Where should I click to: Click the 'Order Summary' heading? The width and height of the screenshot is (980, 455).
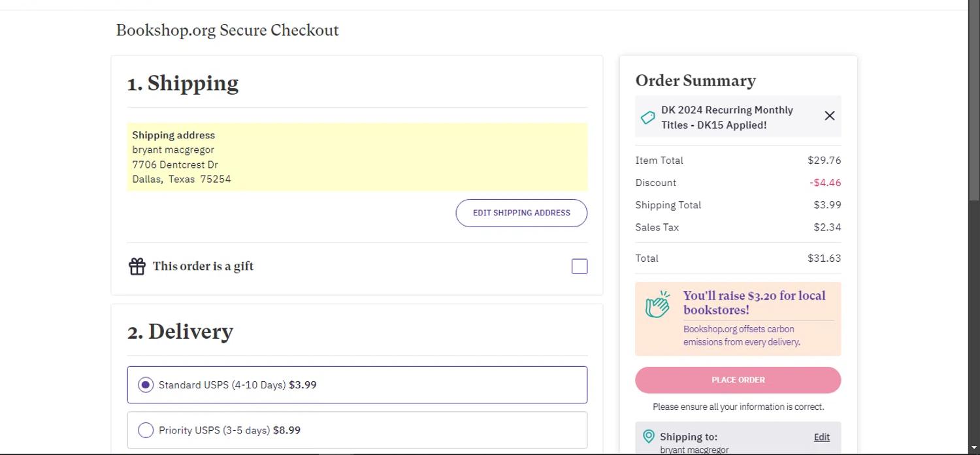(696, 81)
